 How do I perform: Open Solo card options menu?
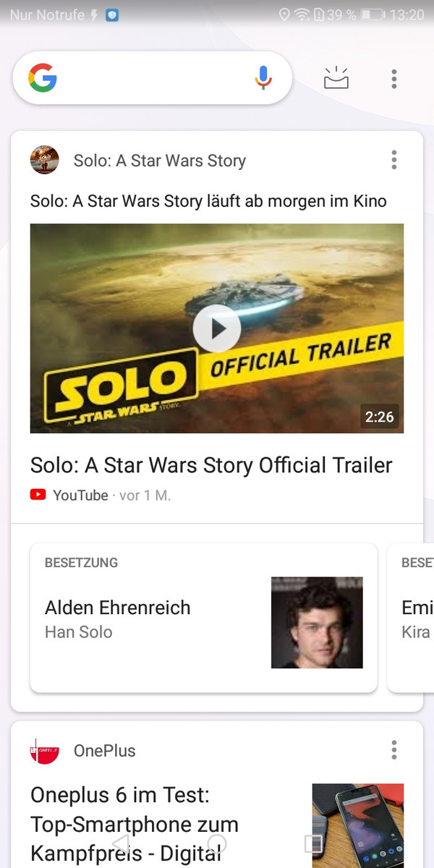pos(394,160)
